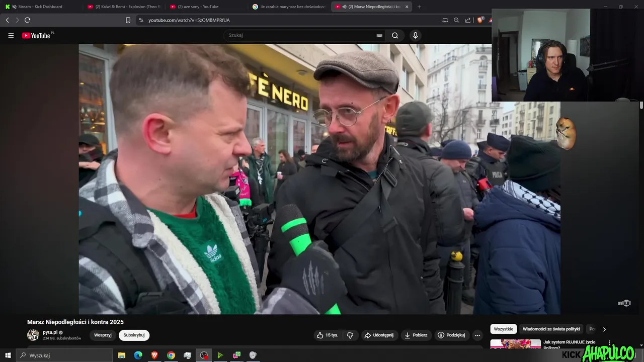Switch to ile zarabia marynarz Google tab

point(289,7)
